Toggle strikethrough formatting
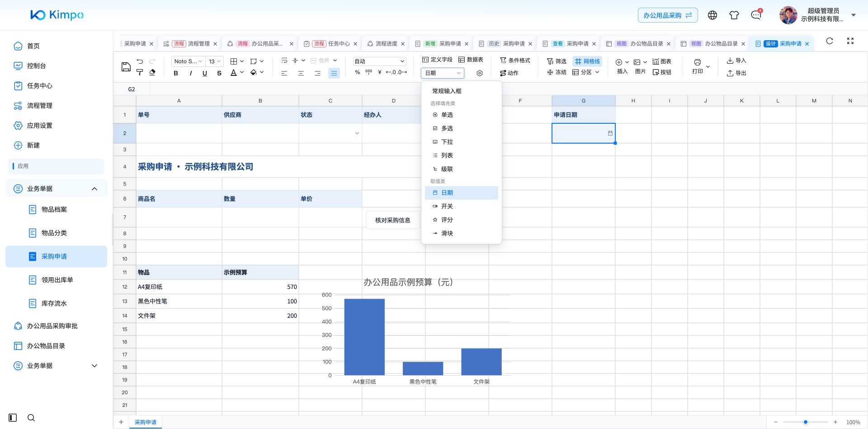The width and height of the screenshot is (868, 429). pos(219,73)
